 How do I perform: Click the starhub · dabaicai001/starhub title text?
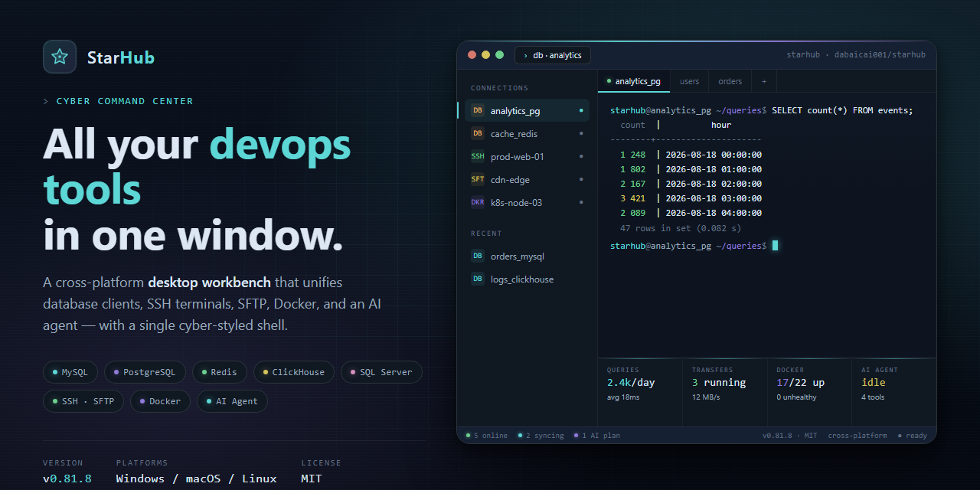click(856, 55)
